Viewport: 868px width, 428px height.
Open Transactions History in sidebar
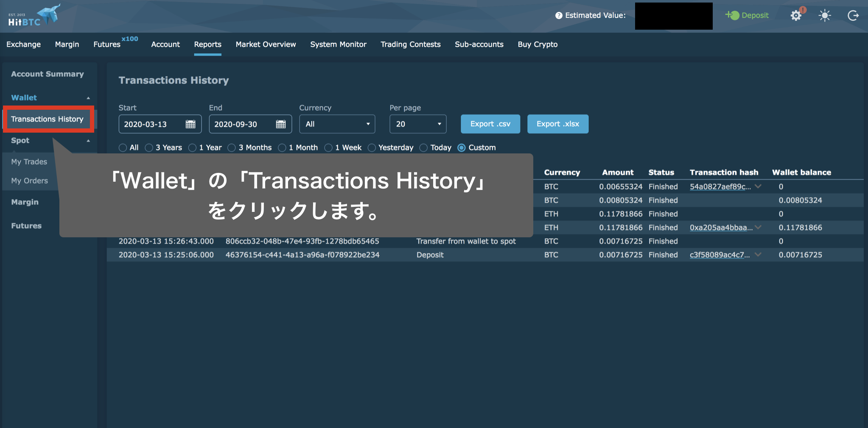tap(48, 119)
